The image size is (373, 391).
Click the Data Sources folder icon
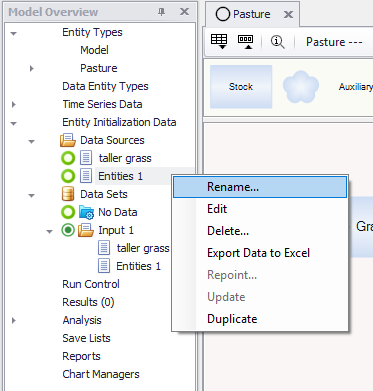point(68,140)
